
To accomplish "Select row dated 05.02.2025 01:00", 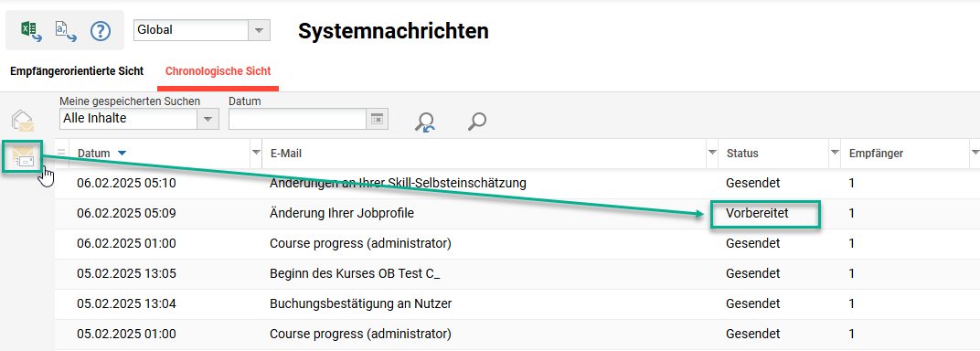I will pyautogui.click(x=517, y=335).
